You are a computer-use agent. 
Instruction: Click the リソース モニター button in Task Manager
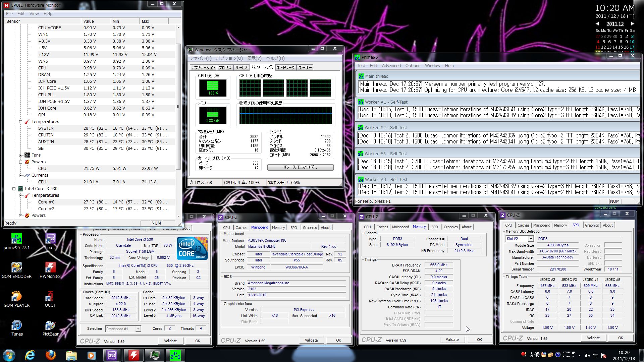click(300, 167)
